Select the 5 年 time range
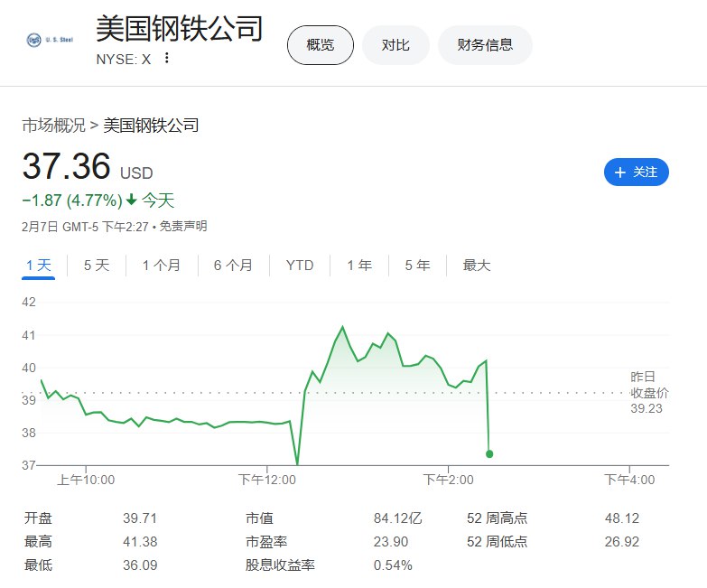 click(x=417, y=266)
